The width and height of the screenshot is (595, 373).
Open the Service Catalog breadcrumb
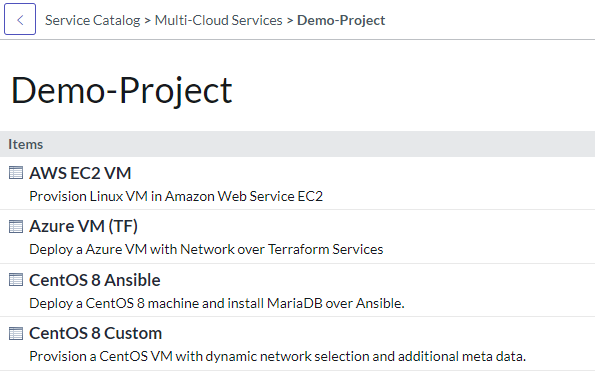(93, 20)
